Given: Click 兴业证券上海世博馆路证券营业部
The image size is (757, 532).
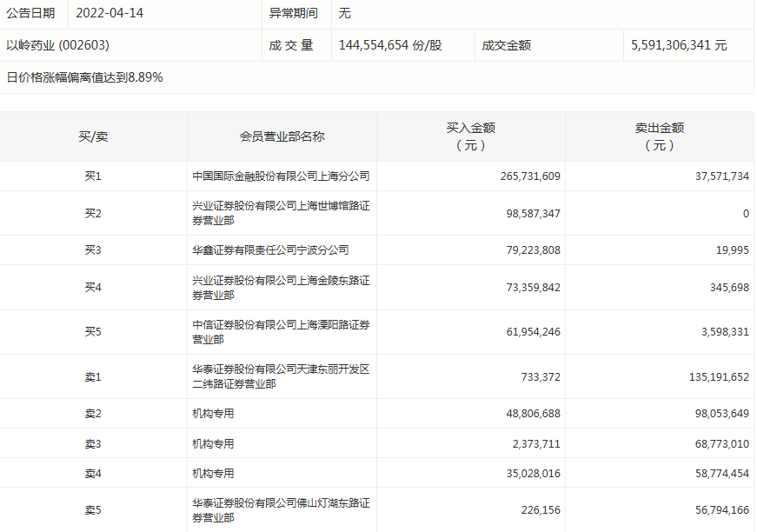Looking at the screenshot, I should pyautogui.click(x=281, y=213).
